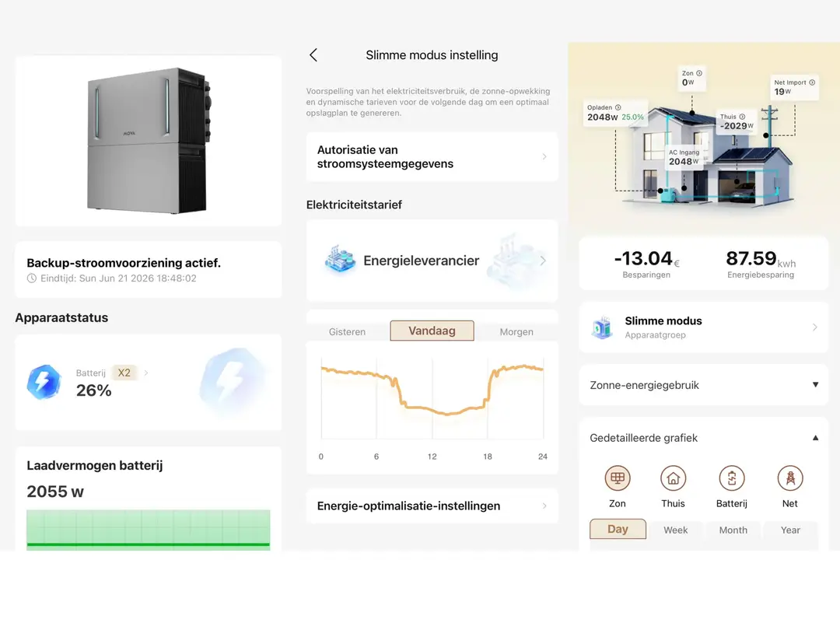Image resolution: width=840 pixels, height=630 pixels.
Task: Click the Thuis -2029w label
Action: pyautogui.click(x=736, y=121)
